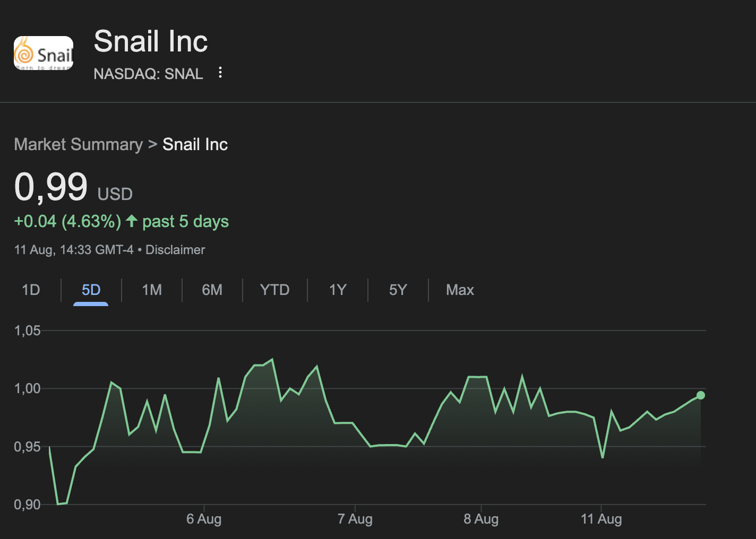Open the Disclaimer link
This screenshot has width=756, height=539.
[175, 250]
